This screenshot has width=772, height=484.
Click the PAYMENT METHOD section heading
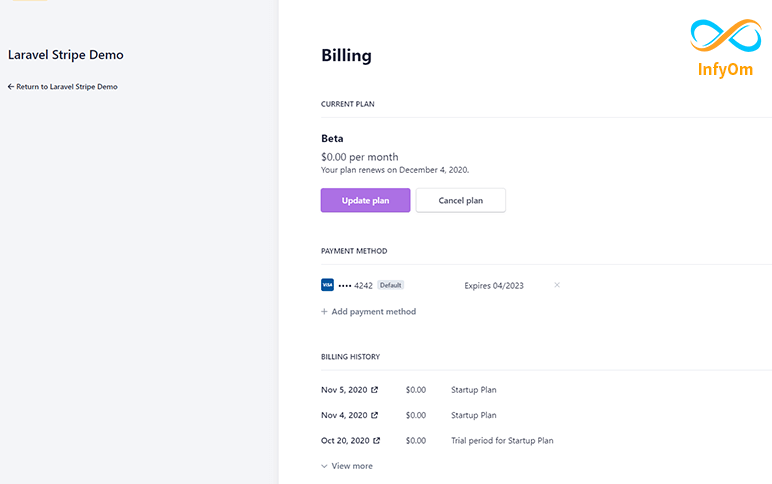pyautogui.click(x=354, y=251)
